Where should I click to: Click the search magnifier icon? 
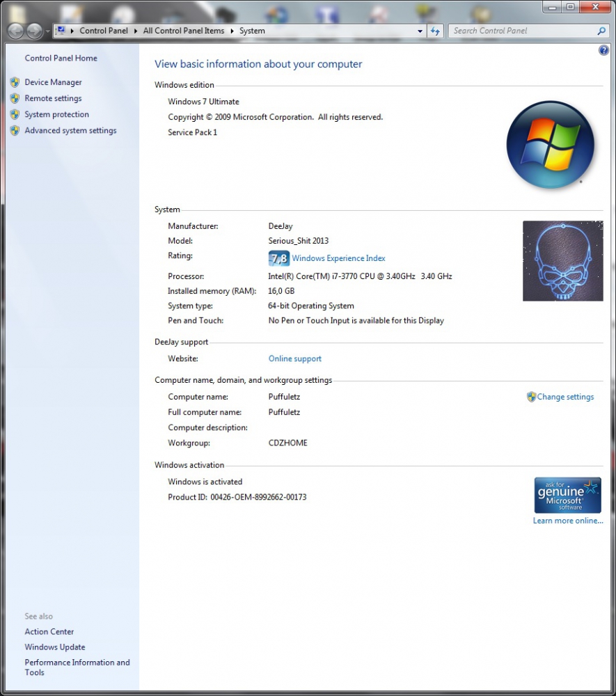point(601,31)
